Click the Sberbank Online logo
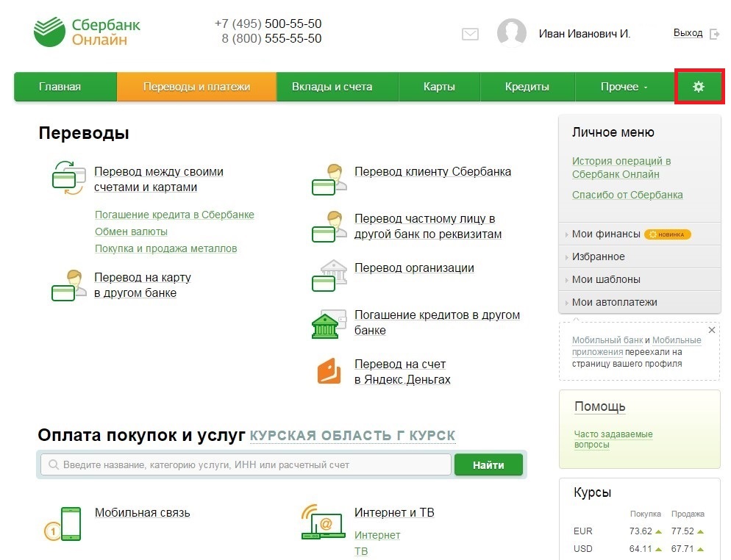731x560 pixels. 87,32
